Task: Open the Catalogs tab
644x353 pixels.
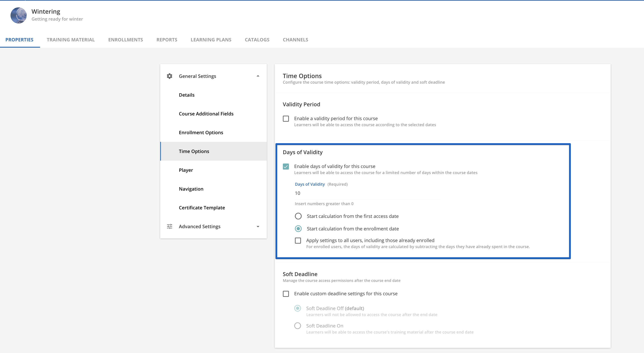Action: coord(257,40)
